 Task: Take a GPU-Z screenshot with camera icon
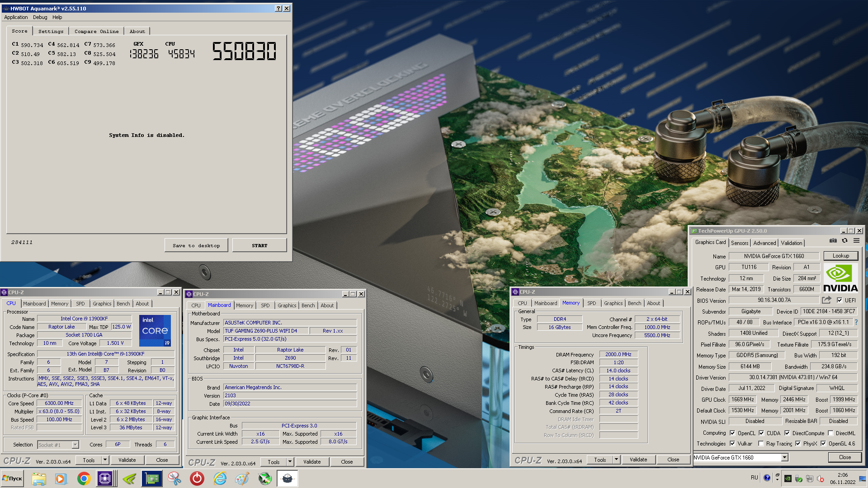coord(833,241)
